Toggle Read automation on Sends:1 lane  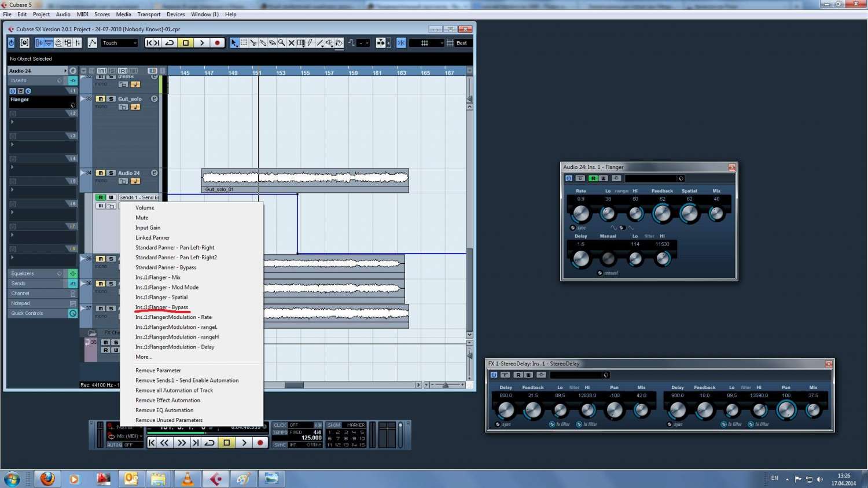101,197
